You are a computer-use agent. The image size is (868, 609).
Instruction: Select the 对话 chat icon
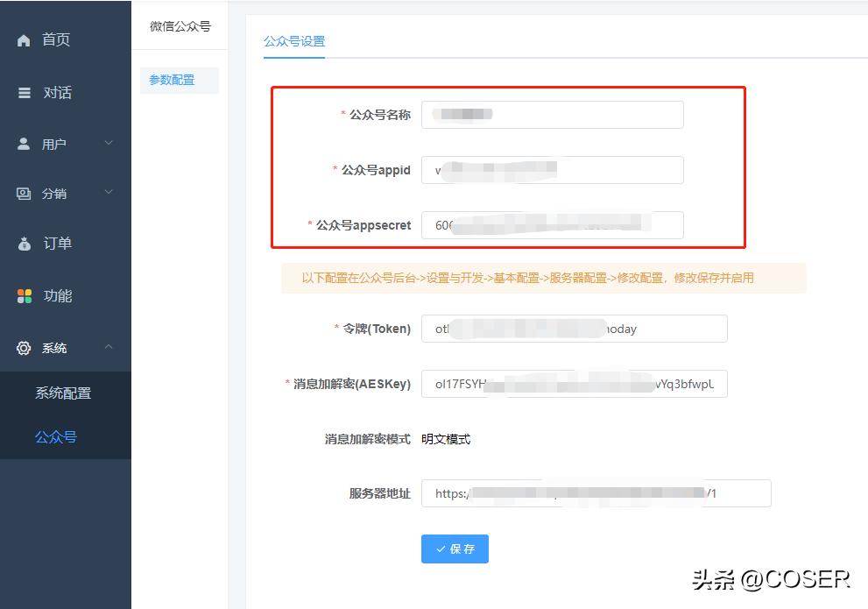pos(24,92)
